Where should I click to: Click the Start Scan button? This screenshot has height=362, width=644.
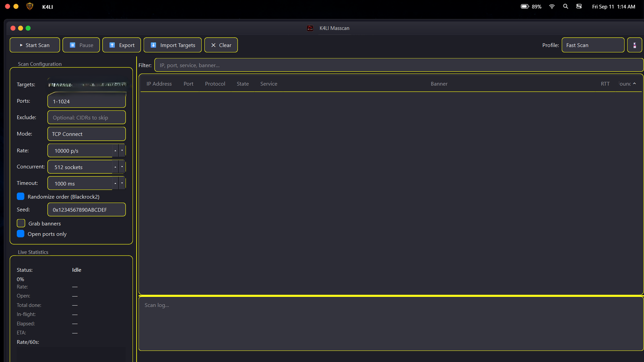click(x=35, y=45)
